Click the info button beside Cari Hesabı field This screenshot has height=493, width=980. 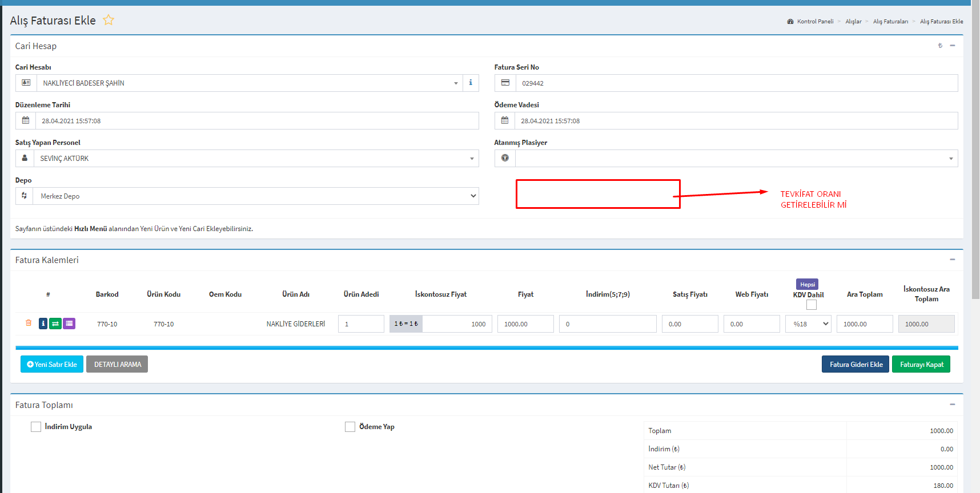471,83
